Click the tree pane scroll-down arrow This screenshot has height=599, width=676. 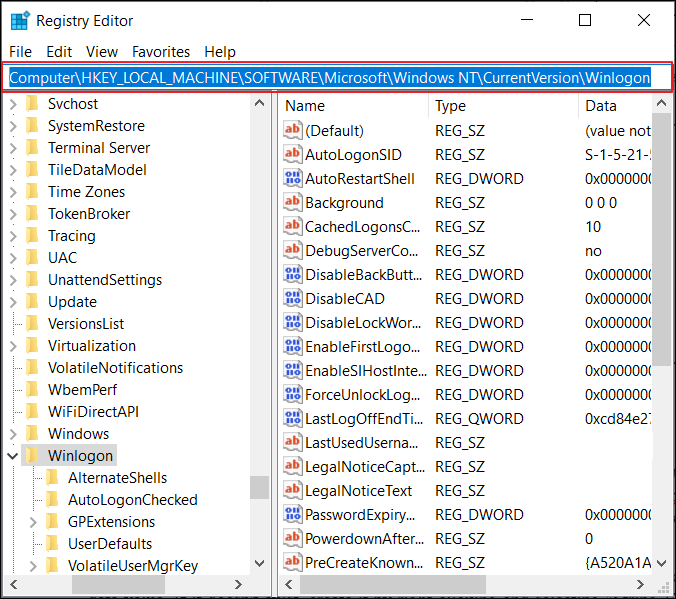pyautogui.click(x=260, y=563)
